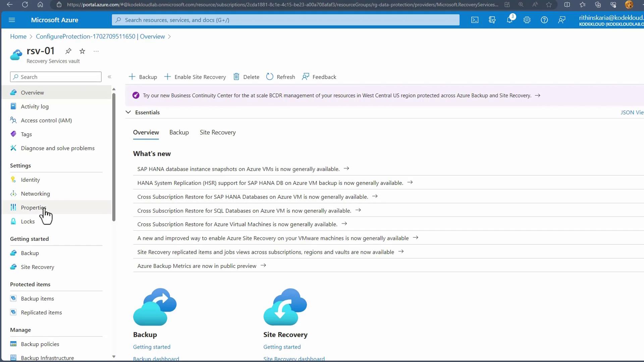
Task: Switch to the Backup tab
Action: 179,132
